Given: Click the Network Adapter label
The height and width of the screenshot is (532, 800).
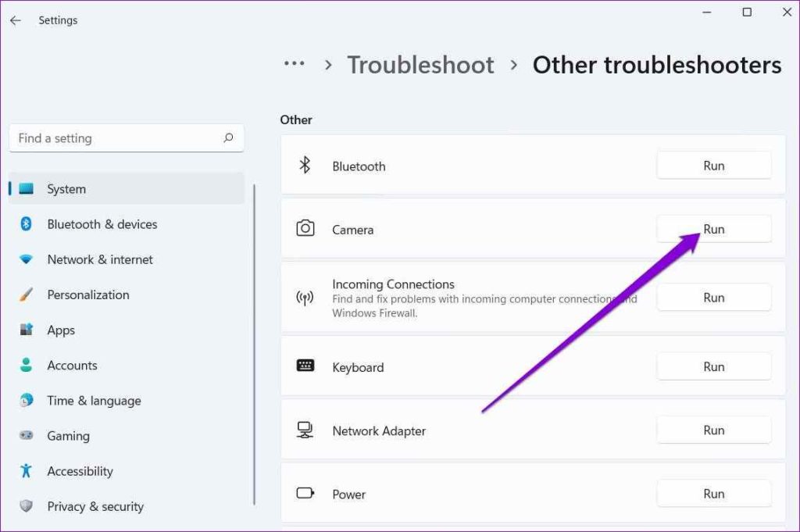Looking at the screenshot, I should 379,431.
